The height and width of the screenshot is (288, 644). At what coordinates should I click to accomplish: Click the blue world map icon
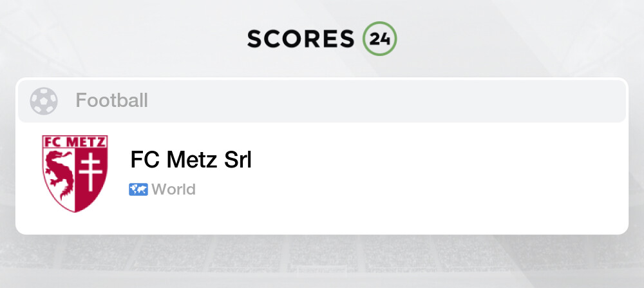tap(138, 189)
